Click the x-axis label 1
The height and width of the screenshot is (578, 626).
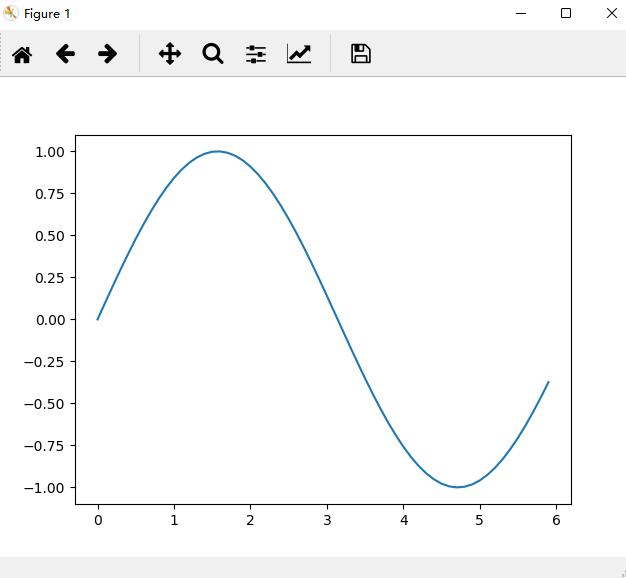(x=174, y=520)
